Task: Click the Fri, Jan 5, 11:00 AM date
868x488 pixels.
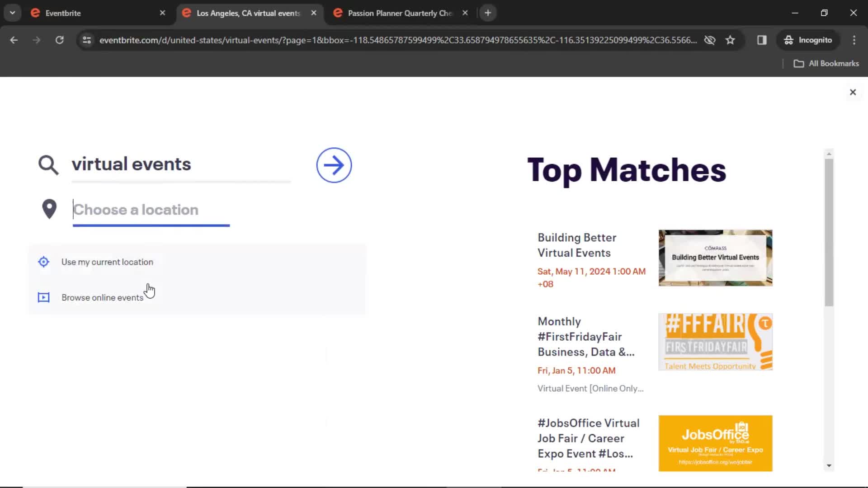Action: pos(576,371)
